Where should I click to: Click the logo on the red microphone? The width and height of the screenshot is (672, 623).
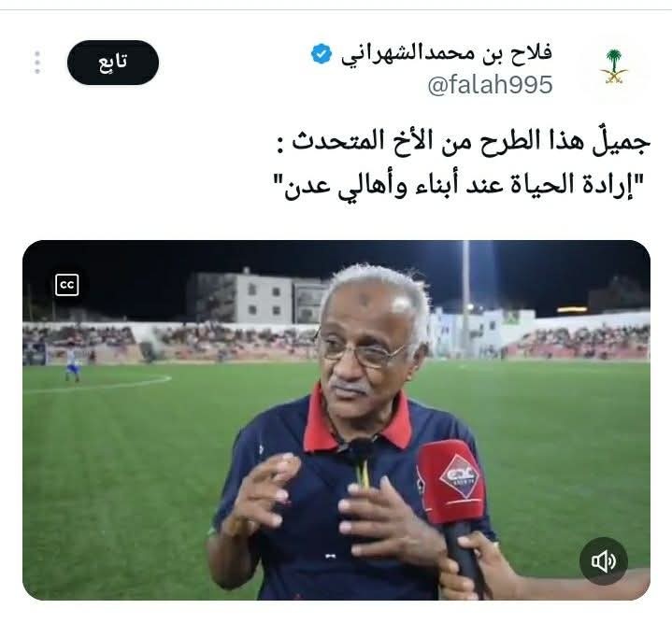[459, 476]
